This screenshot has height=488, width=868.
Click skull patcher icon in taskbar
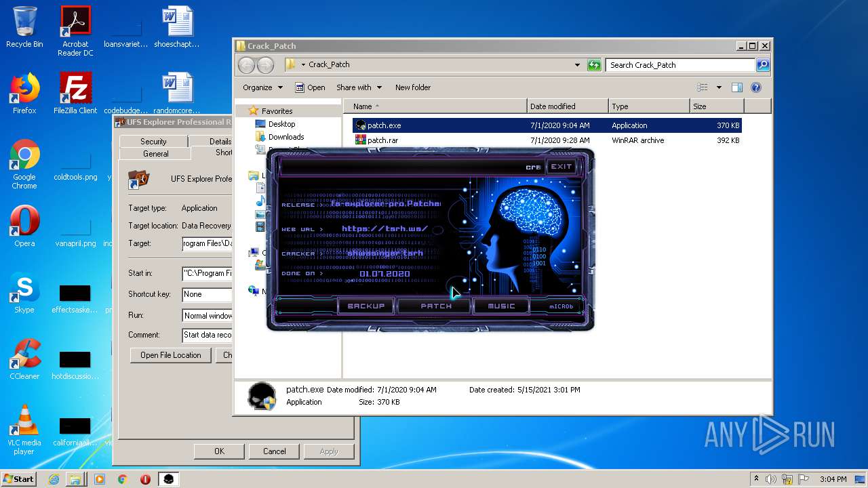168,479
